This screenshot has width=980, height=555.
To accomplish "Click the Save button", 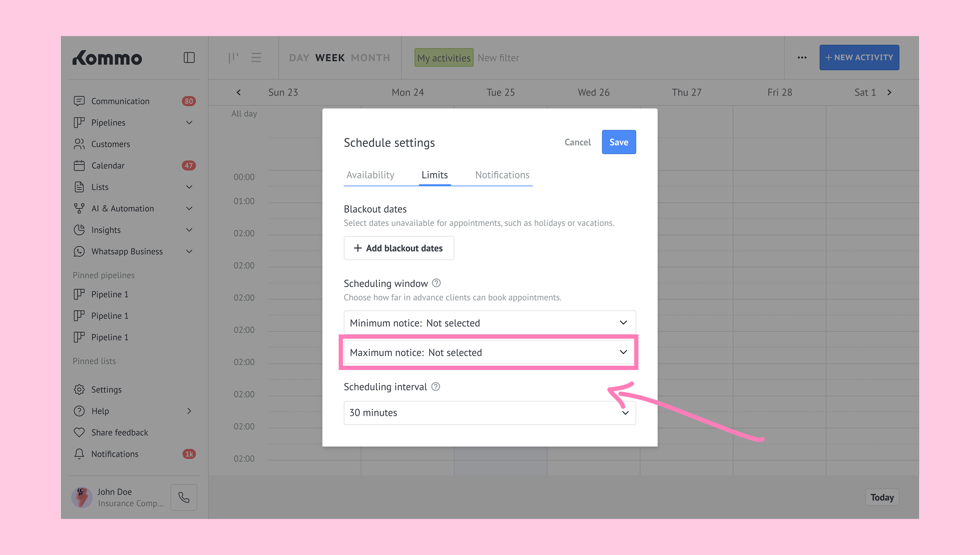I will click(618, 142).
